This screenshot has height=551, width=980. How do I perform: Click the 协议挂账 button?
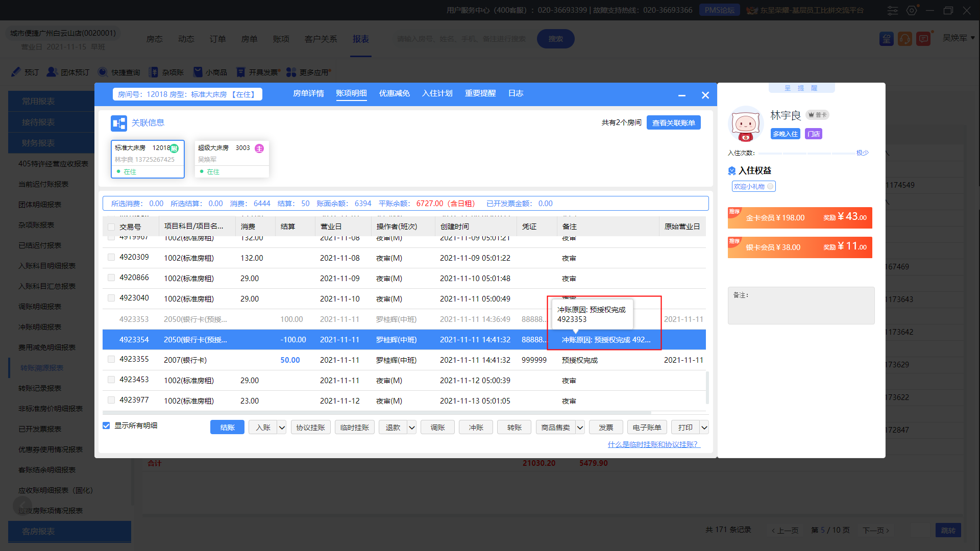pyautogui.click(x=310, y=428)
